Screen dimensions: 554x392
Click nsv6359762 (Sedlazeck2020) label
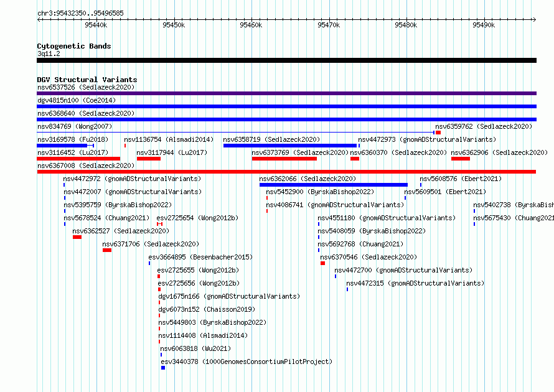pos(484,126)
